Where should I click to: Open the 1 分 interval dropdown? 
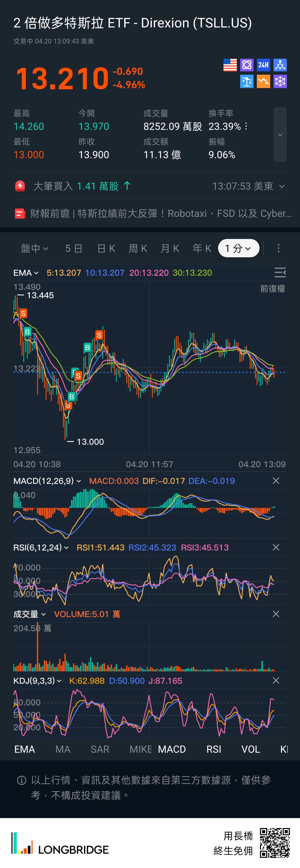[238, 248]
